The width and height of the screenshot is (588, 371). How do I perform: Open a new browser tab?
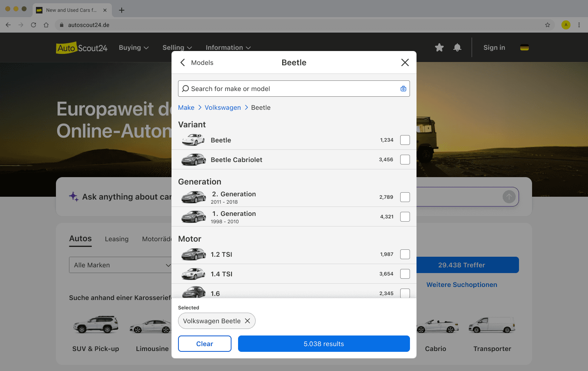[x=122, y=10]
